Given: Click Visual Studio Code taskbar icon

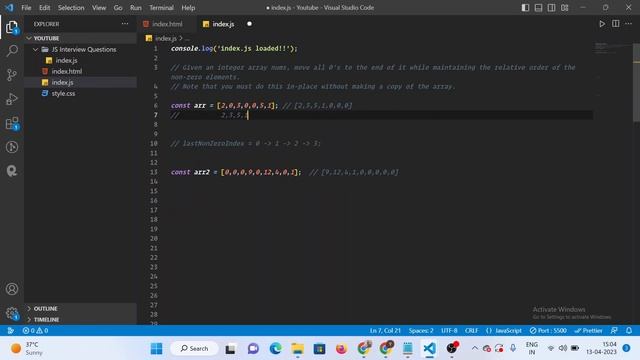Looking at the screenshot, I should (429, 349).
